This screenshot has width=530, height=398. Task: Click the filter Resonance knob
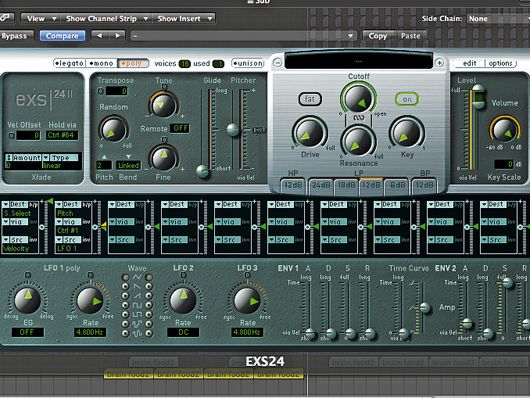[359, 141]
